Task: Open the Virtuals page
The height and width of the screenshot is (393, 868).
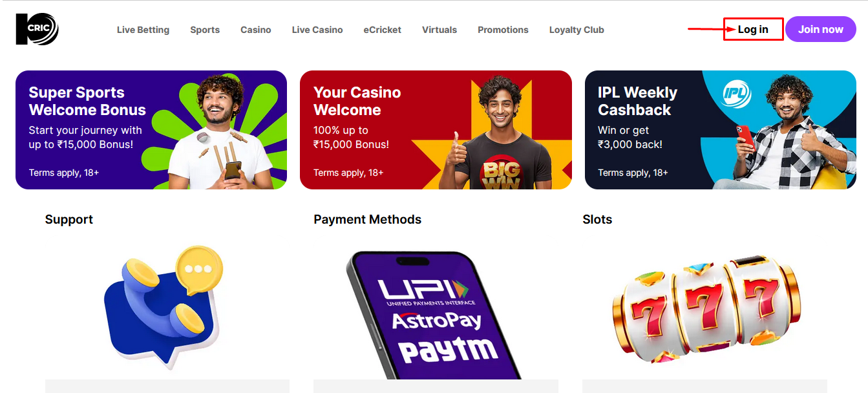Action: tap(439, 30)
